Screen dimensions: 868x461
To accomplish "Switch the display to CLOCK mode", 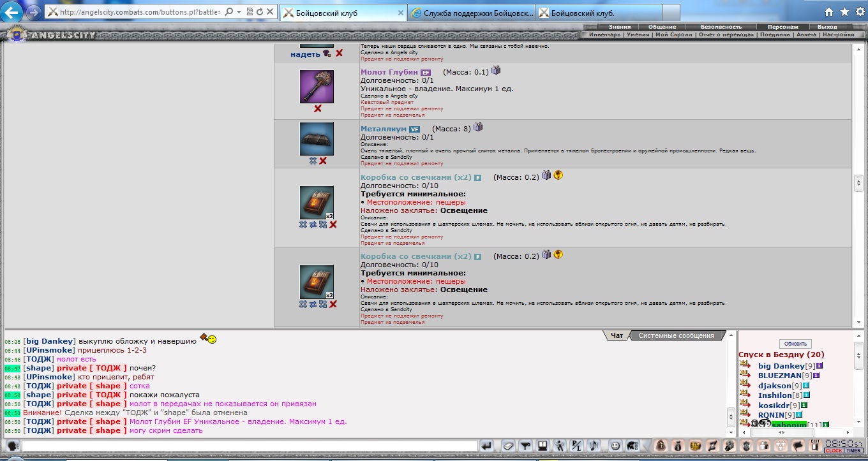I will point(834,450).
